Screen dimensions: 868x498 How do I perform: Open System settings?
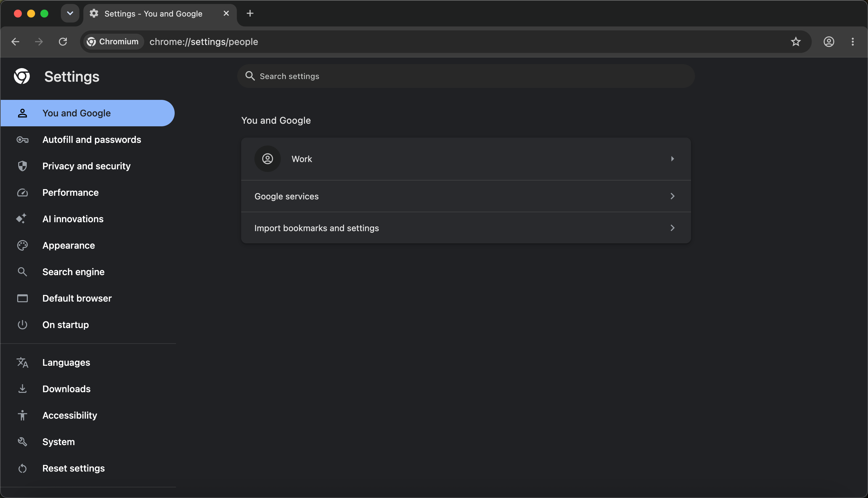click(88, 441)
